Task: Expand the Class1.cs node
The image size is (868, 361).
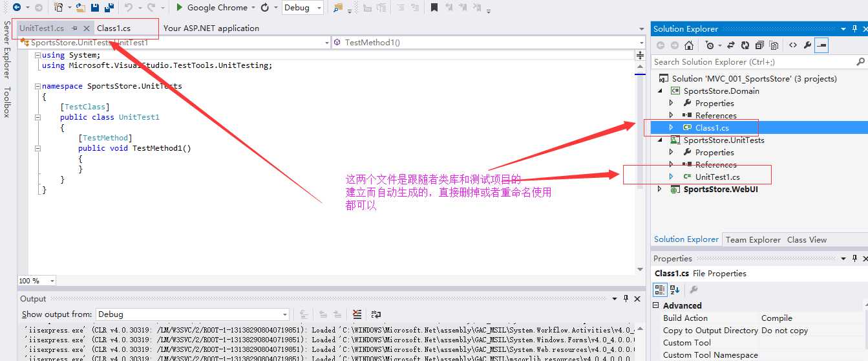Action: click(x=671, y=128)
